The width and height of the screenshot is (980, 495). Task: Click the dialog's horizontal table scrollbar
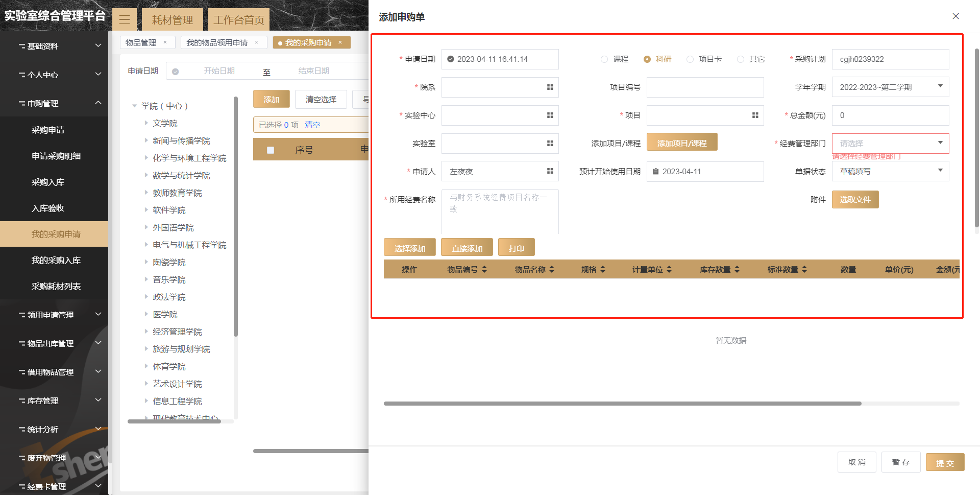[x=622, y=404]
